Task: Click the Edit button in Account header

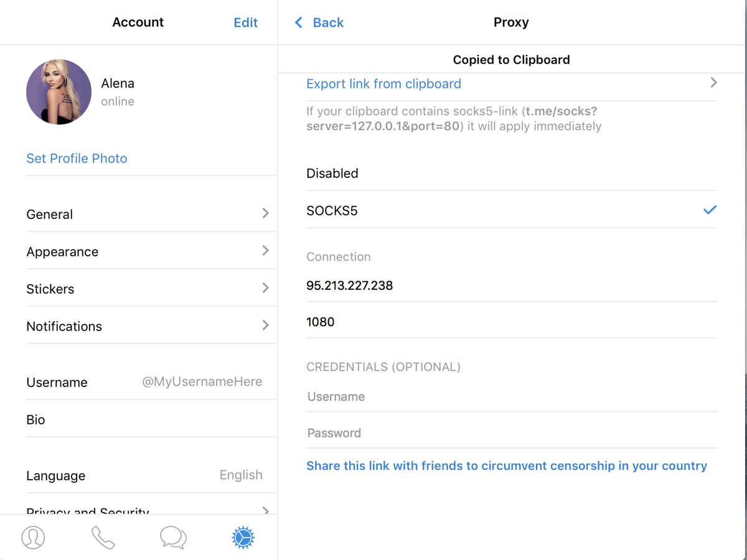Action: [245, 23]
